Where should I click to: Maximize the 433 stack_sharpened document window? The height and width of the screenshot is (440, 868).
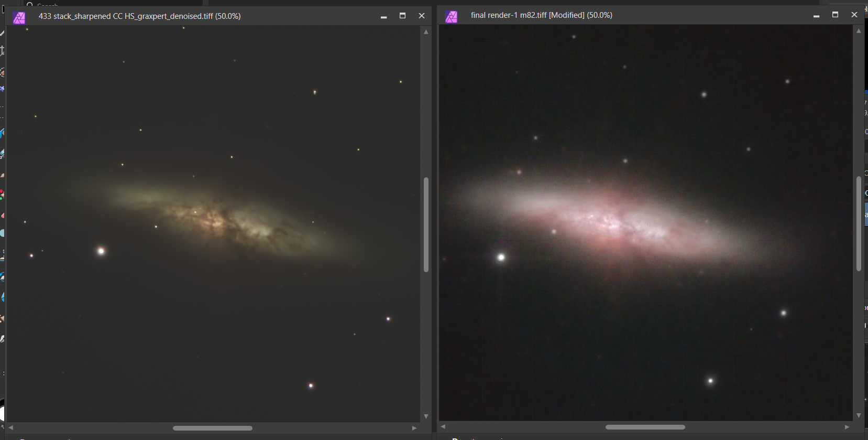click(x=402, y=16)
